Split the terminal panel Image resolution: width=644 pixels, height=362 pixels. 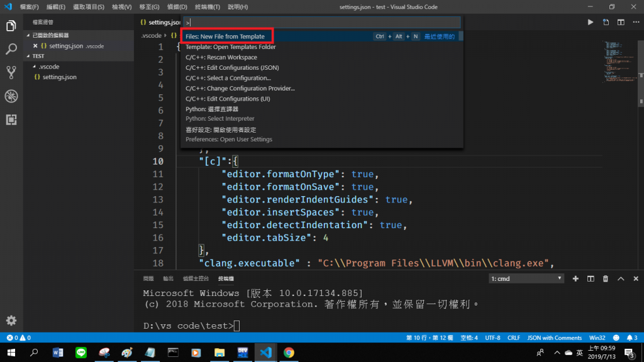pos(591,278)
